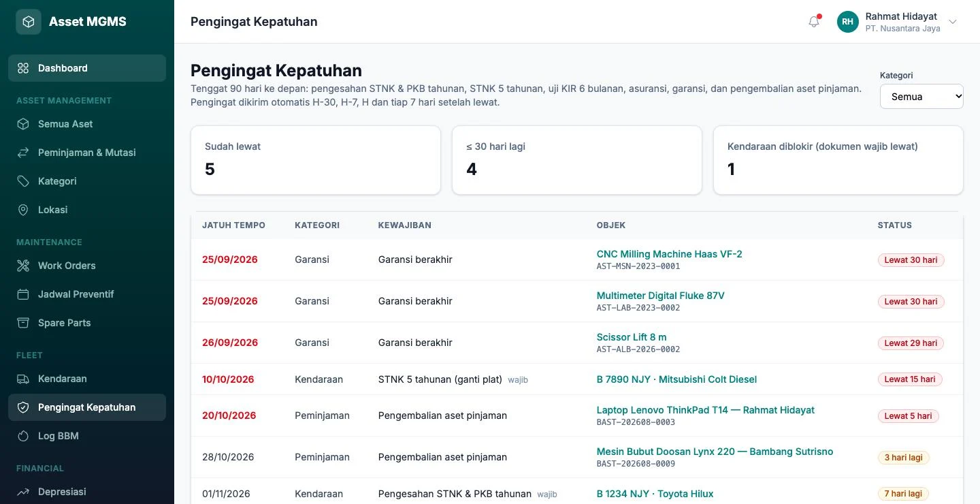This screenshot has width=980, height=504.
Task: Click the Lewat 15 hari status badge
Action: (x=910, y=379)
